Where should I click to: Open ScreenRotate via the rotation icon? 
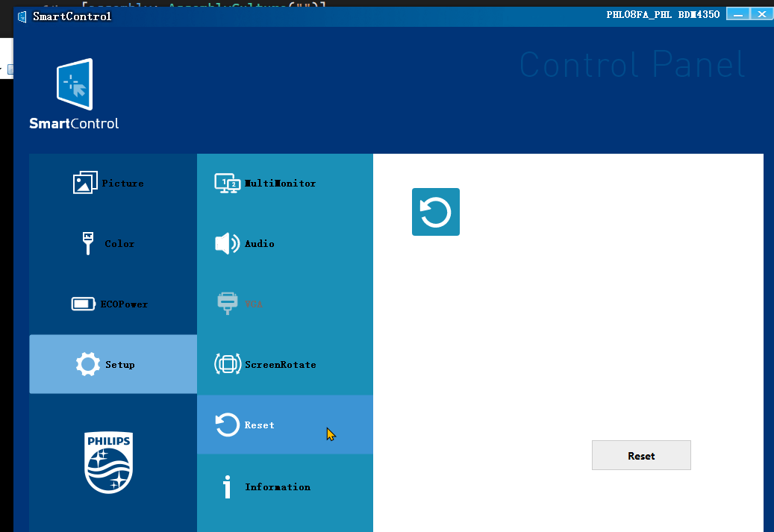click(x=228, y=364)
